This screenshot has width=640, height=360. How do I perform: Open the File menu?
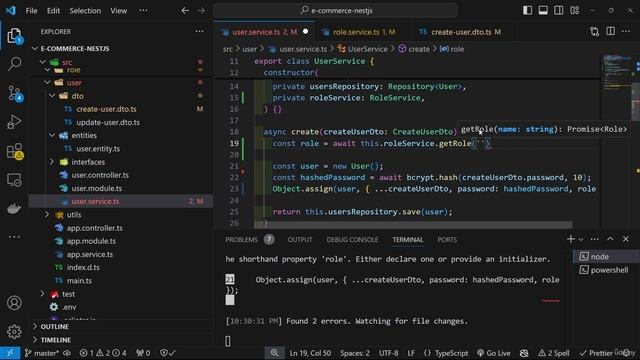(x=31, y=11)
